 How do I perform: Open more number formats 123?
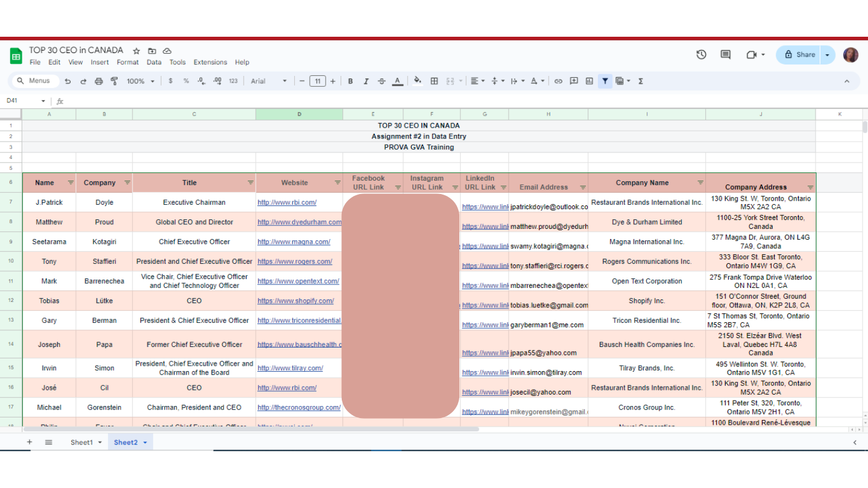coord(233,81)
